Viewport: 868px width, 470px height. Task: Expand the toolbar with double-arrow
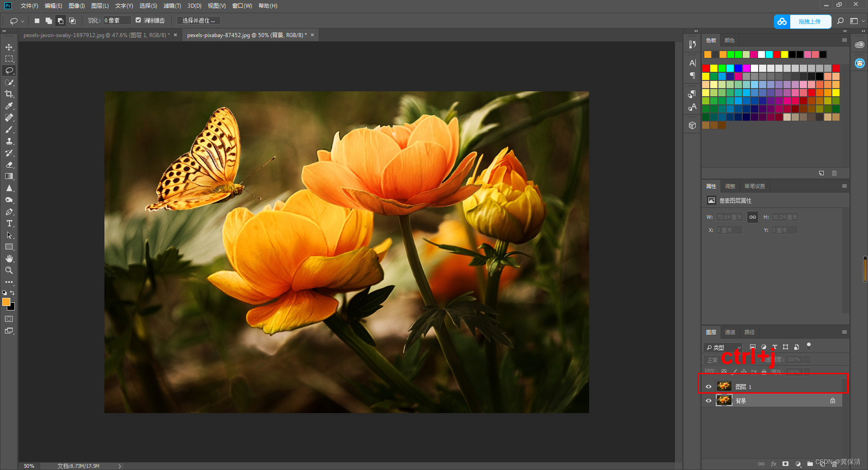pos(4,31)
